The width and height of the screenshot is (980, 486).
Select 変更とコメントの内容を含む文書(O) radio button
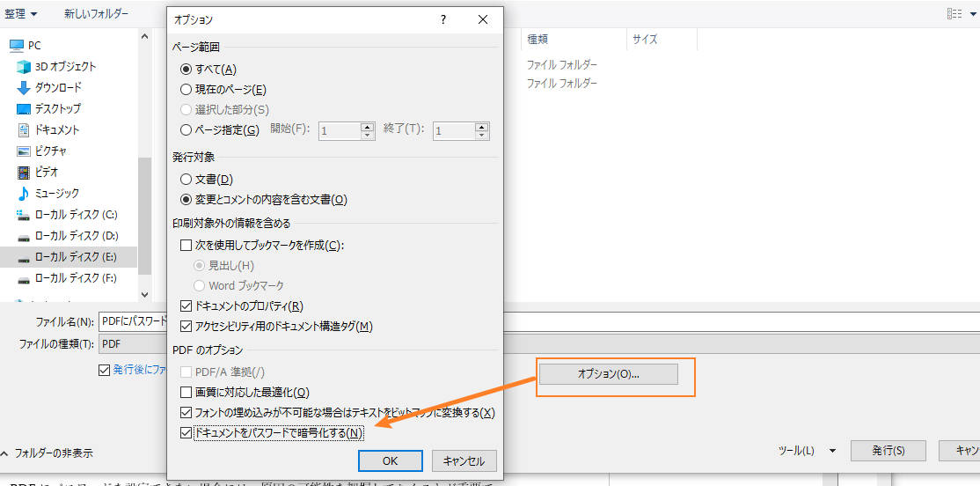pos(186,200)
